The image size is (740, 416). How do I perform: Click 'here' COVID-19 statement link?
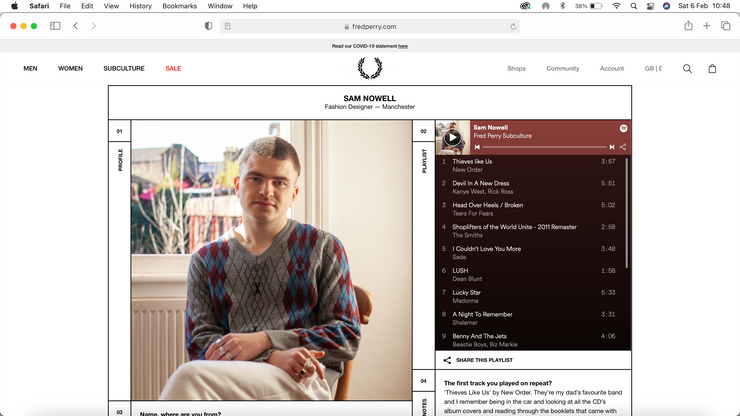(x=403, y=46)
